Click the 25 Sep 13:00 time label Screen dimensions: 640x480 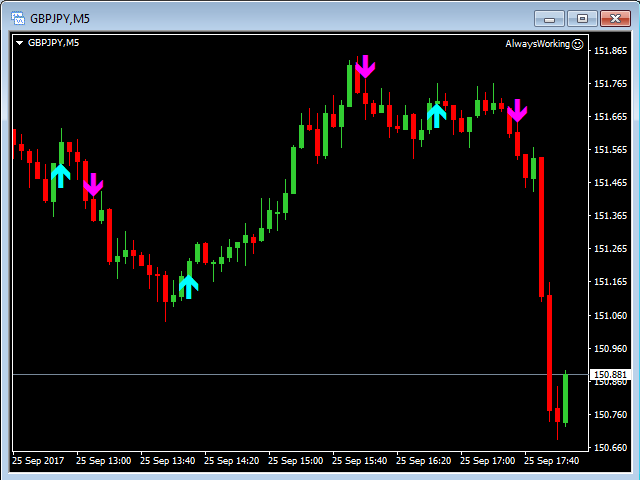(103, 461)
